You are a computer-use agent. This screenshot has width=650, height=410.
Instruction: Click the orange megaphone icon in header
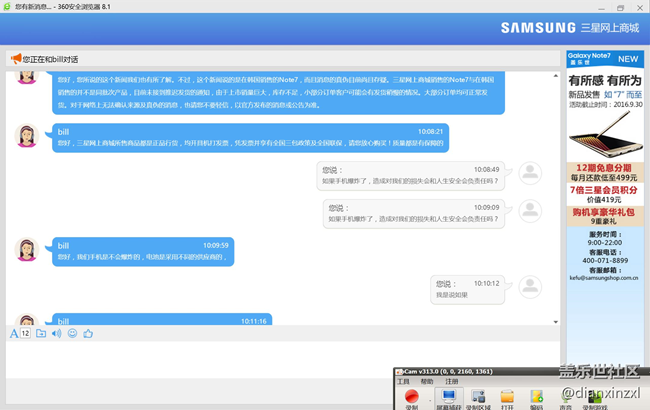point(16,58)
